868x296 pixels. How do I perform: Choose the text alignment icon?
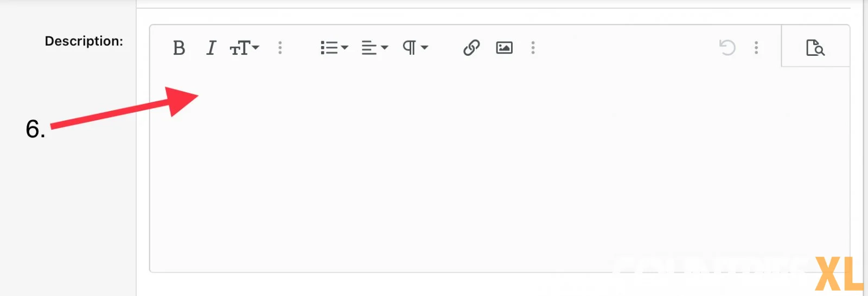pos(369,48)
